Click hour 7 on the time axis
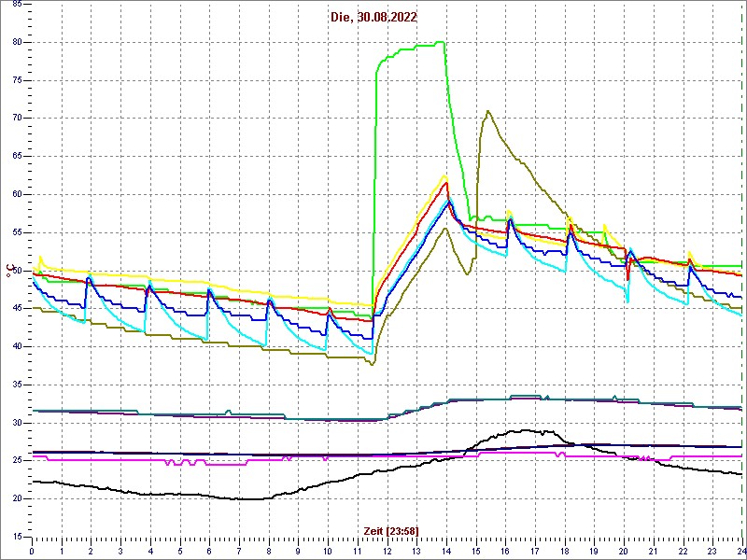The height and width of the screenshot is (560, 747). coord(239,552)
